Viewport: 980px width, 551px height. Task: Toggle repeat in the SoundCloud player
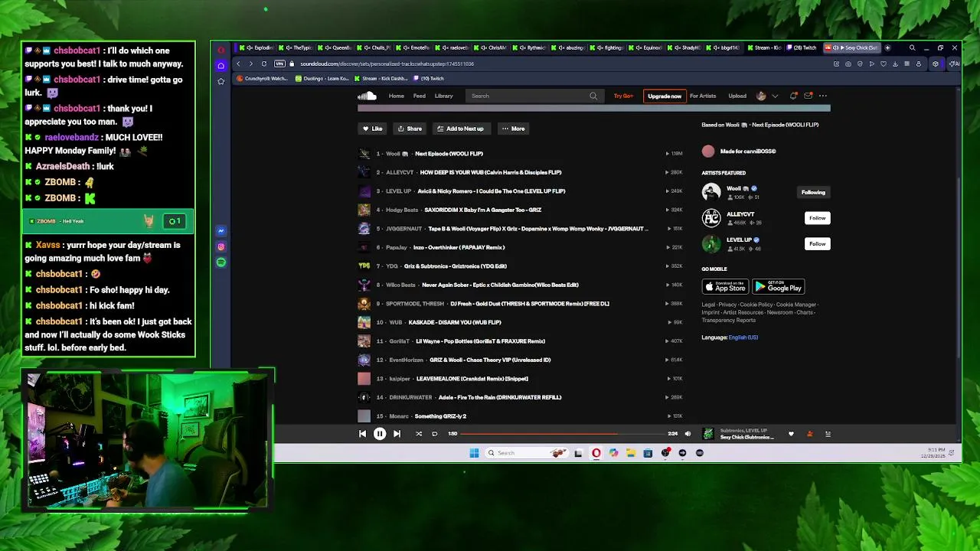[x=434, y=434]
